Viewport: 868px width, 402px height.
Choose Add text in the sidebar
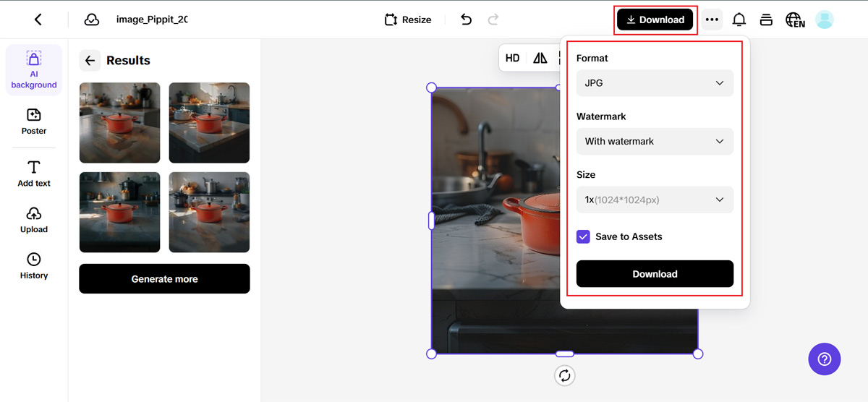click(34, 174)
